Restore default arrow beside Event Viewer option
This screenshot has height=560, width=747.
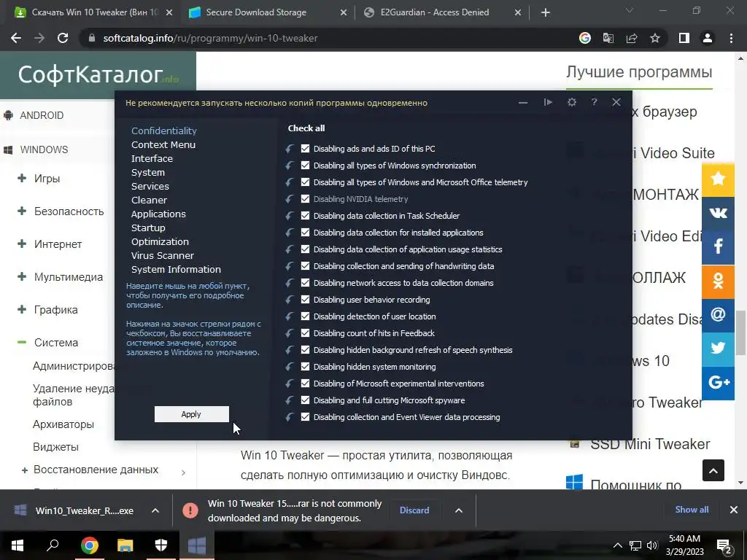(x=289, y=417)
